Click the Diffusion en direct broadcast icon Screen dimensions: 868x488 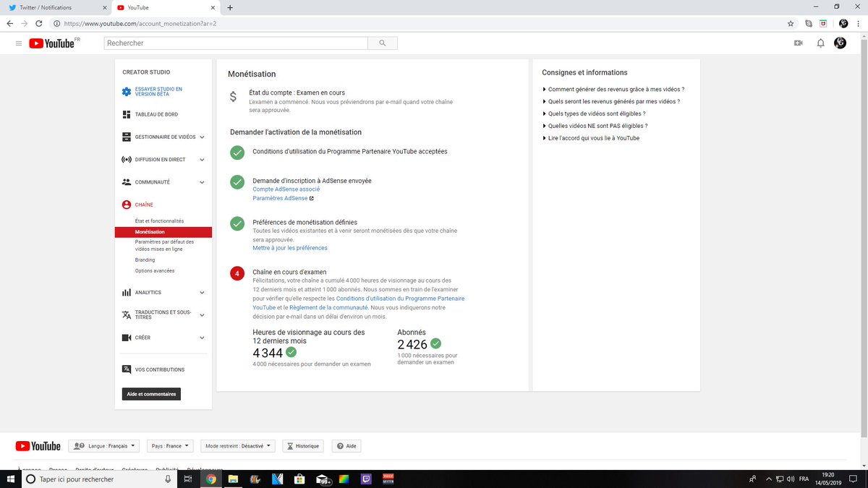126,159
